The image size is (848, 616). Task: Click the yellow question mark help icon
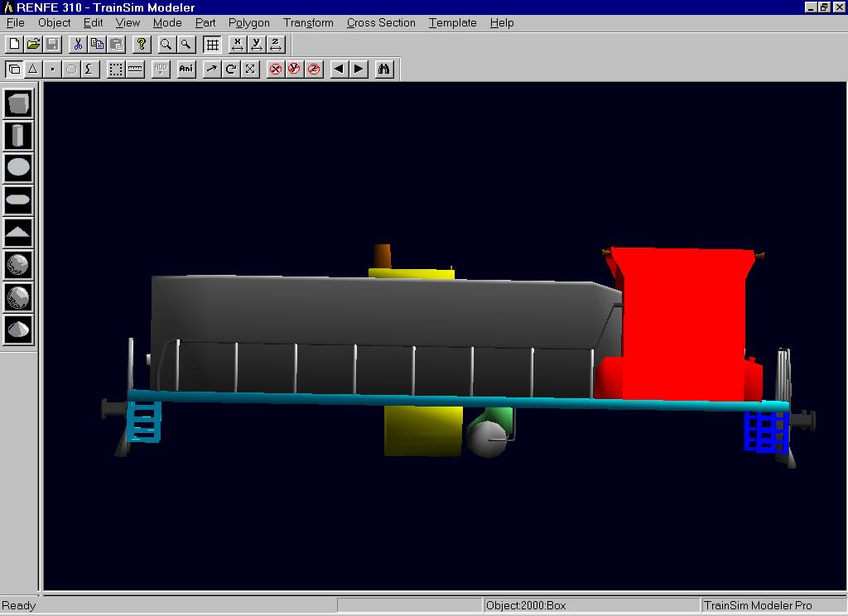[x=142, y=45]
